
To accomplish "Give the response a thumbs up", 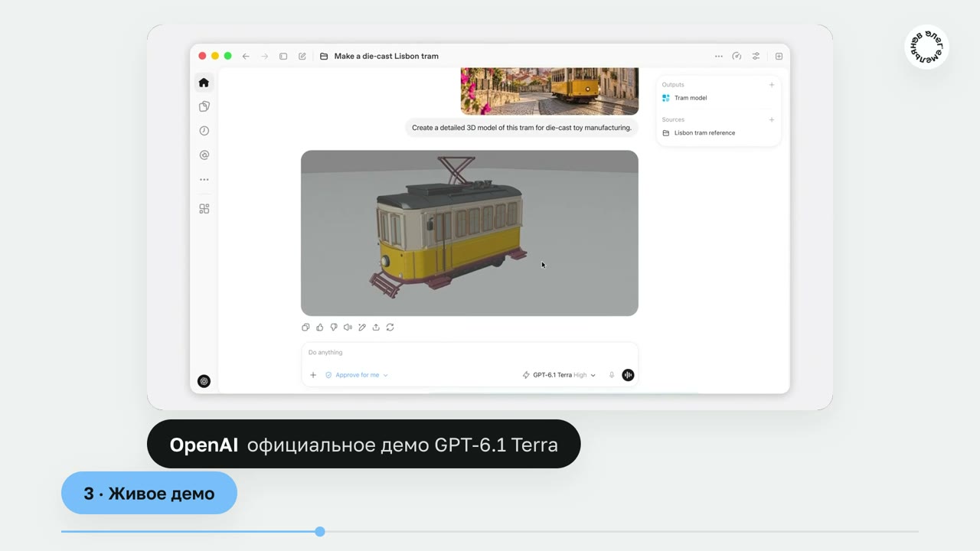I will 320,327.
